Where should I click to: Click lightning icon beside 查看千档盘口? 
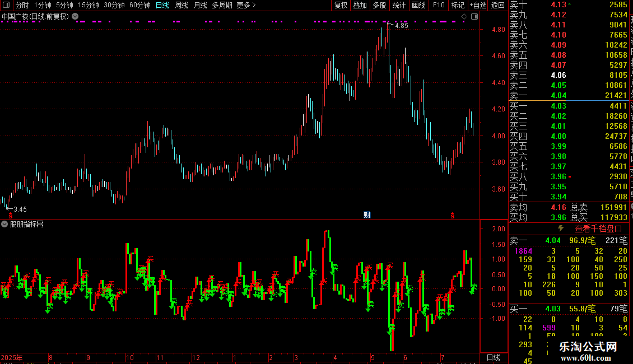coord(561,228)
